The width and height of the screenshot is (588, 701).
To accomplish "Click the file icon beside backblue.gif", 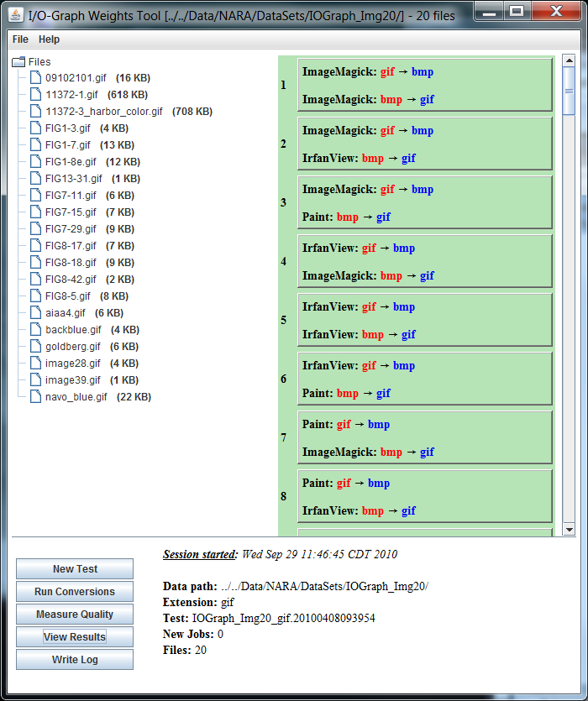I will coord(36,329).
